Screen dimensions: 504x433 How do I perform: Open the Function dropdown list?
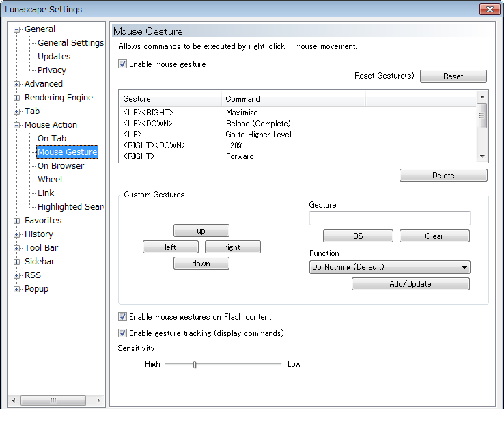(x=389, y=267)
